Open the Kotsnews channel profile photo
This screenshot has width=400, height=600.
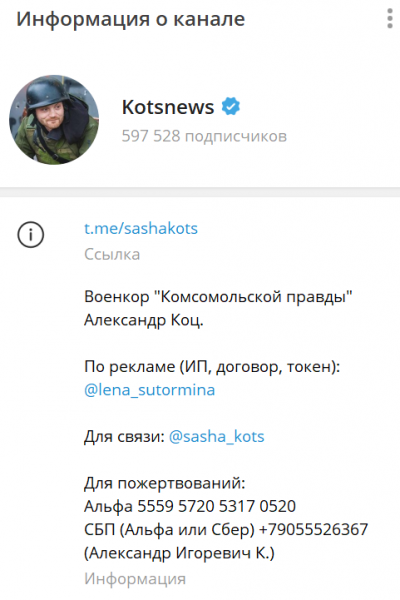54,120
